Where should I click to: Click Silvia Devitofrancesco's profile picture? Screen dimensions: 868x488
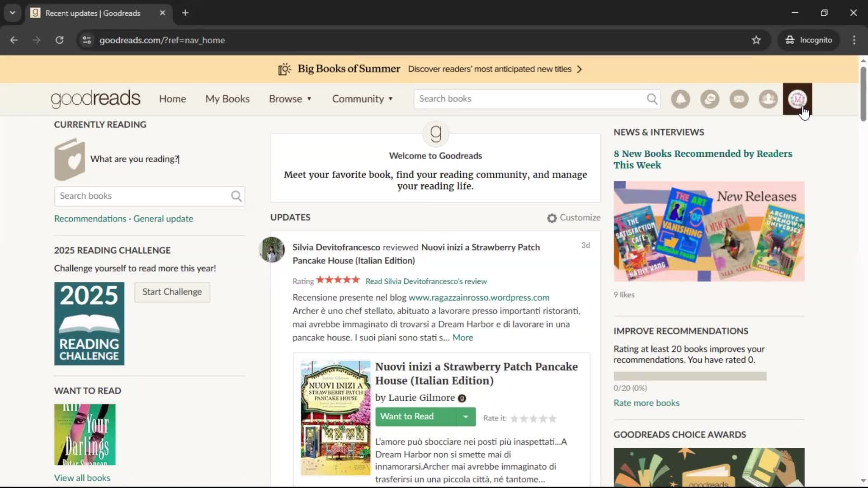click(x=272, y=249)
